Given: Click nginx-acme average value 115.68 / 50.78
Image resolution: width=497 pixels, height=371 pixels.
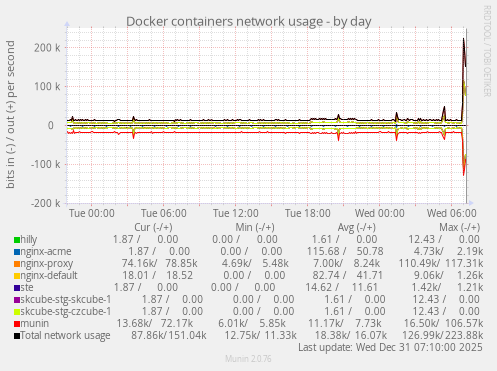Looking at the screenshot, I should point(345,251).
